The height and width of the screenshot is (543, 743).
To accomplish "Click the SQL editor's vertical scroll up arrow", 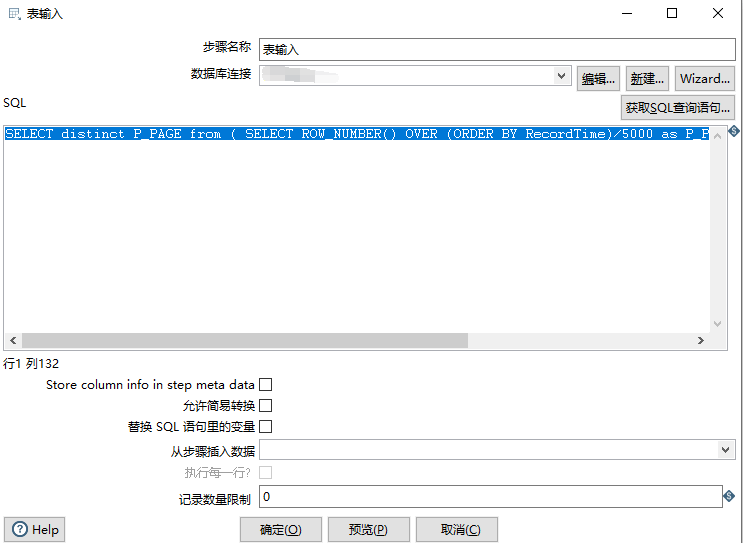I will 717,133.
